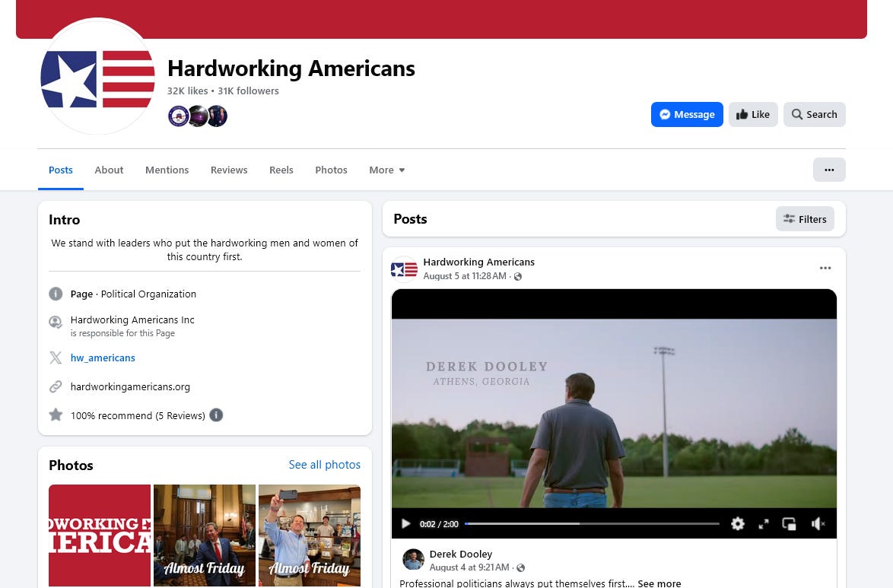Click the link chain icon in Intro
Image resolution: width=893 pixels, height=588 pixels.
(56, 386)
